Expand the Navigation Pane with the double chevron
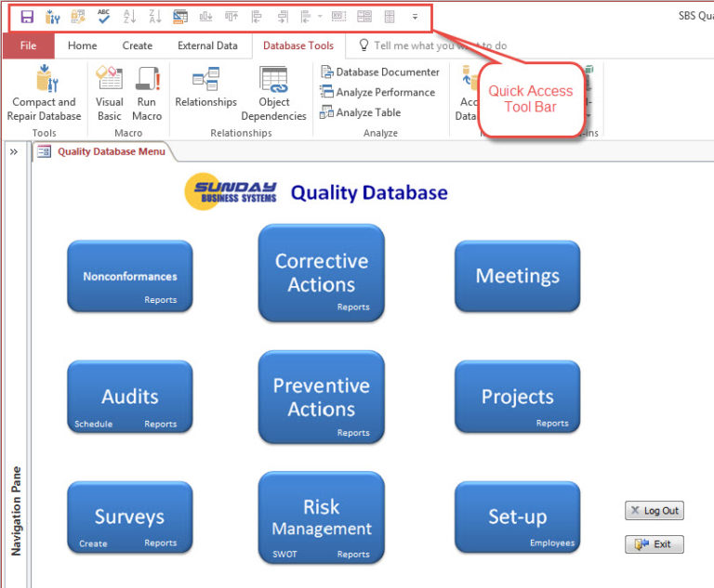 [14, 151]
